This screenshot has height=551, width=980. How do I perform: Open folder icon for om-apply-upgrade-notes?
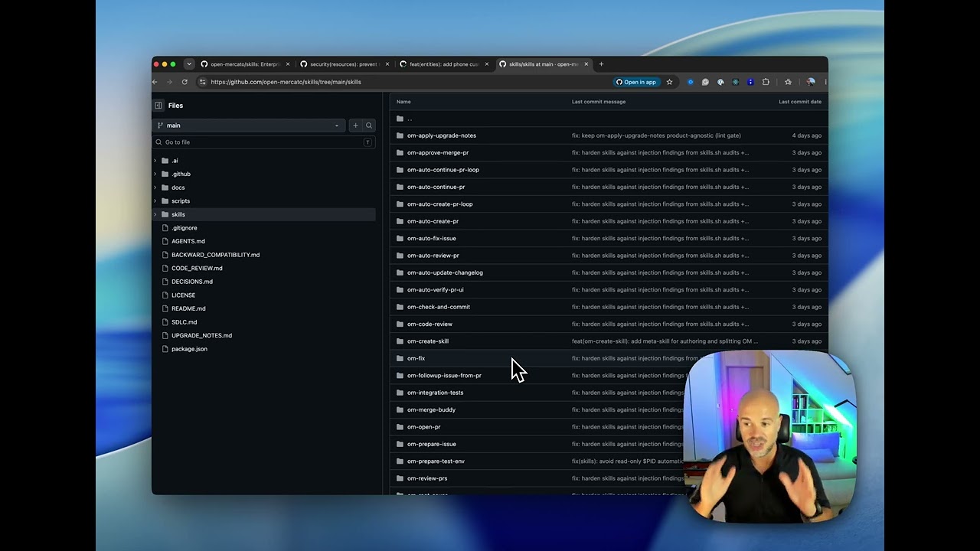click(400, 135)
